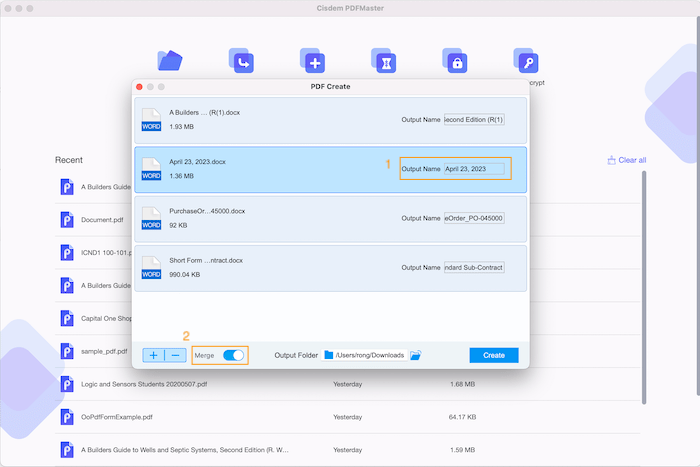This screenshot has width=700, height=467.
Task: Select the 'April 23, 2023.docx' file name
Action: (x=197, y=162)
